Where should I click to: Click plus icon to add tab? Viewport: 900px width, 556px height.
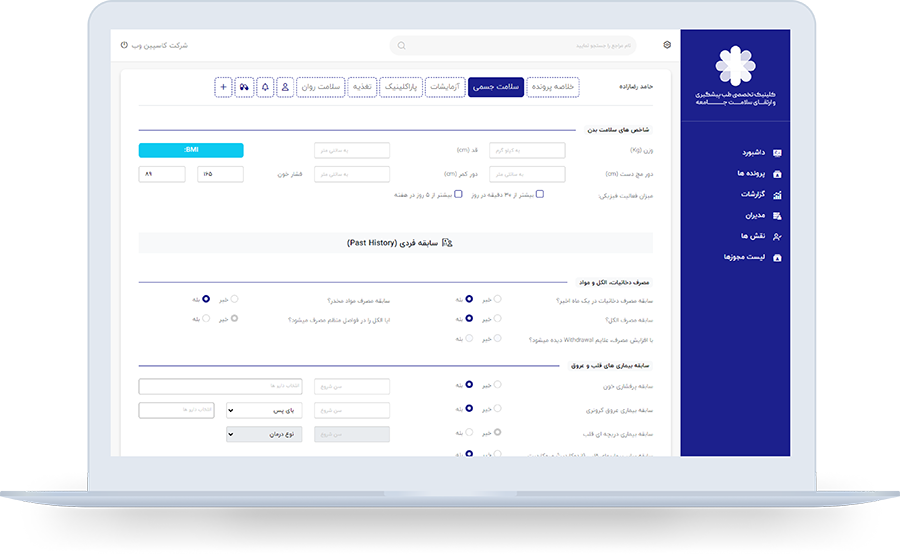223,87
